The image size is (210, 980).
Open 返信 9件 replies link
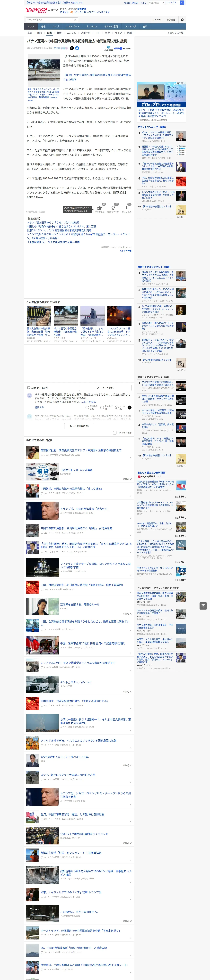[39, 408]
